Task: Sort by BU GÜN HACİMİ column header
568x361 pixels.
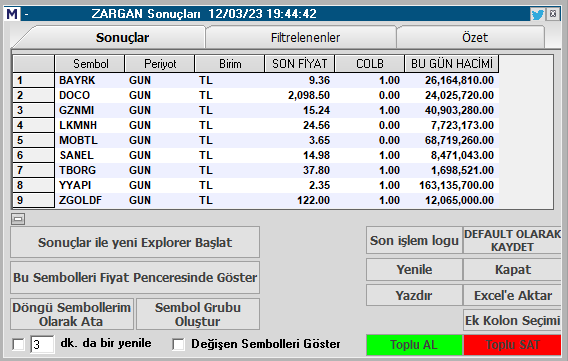Action: point(451,64)
